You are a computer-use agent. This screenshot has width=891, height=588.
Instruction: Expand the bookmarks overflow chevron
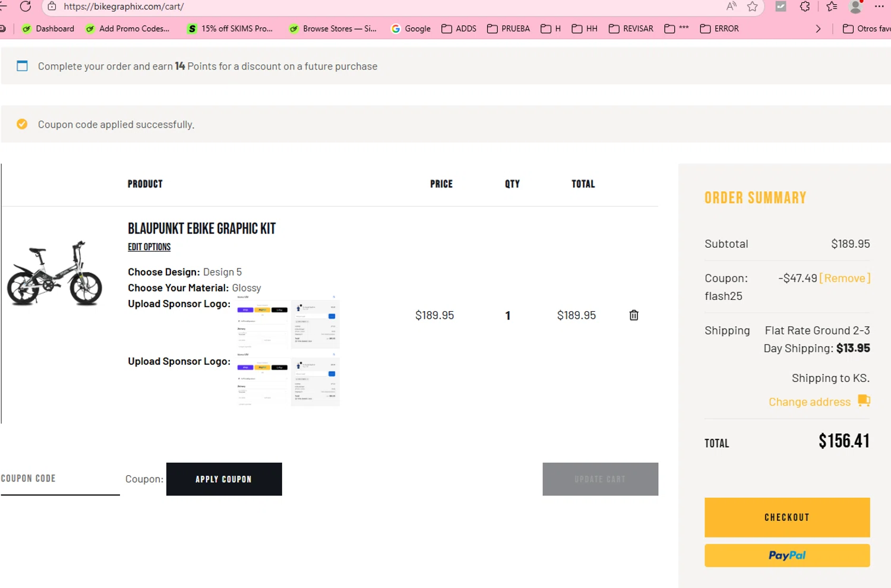coord(818,29)
